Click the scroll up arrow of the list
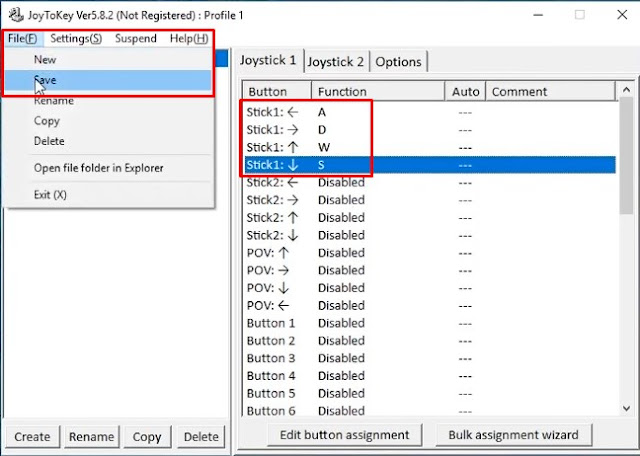Screen dimensions: 640x456 [x=626, y=90]
